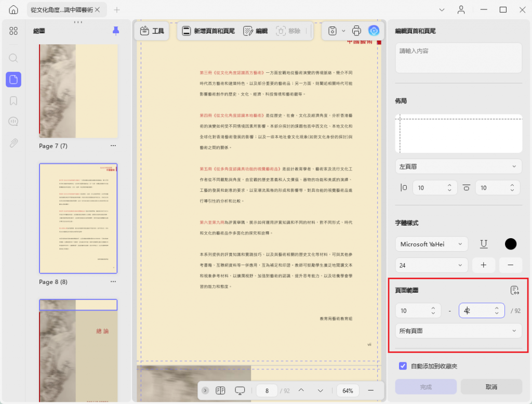The image size is (532, 404).
Task: Open the thumbnails grid sidebar icon
Action: coord(14,31)
